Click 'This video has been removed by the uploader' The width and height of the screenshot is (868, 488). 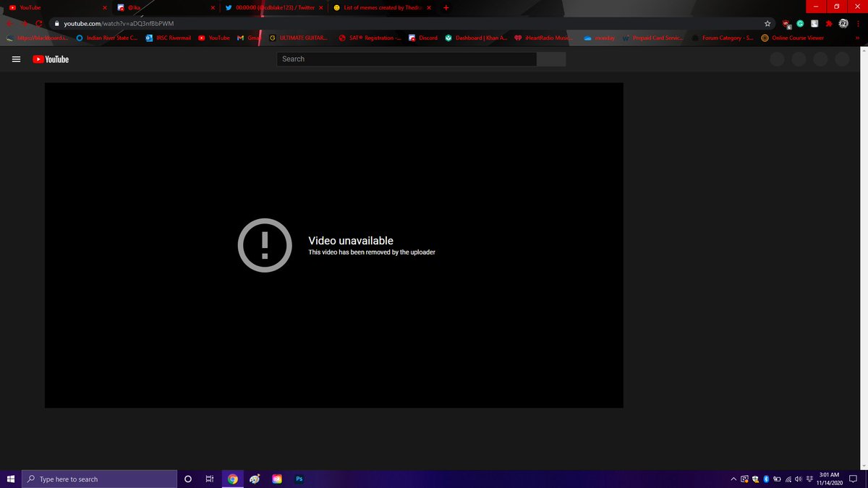(372, 252)
